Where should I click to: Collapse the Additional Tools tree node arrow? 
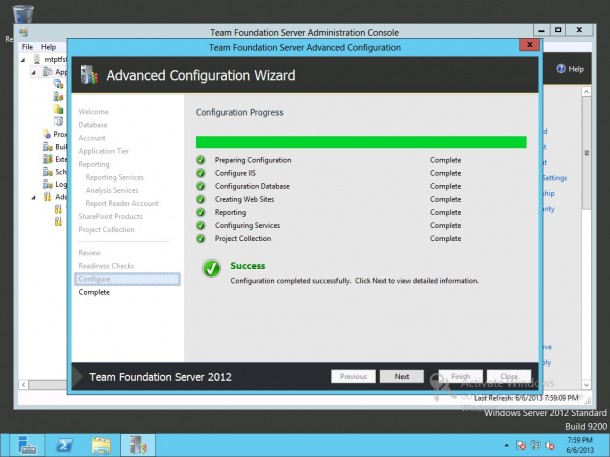[33, 197]
